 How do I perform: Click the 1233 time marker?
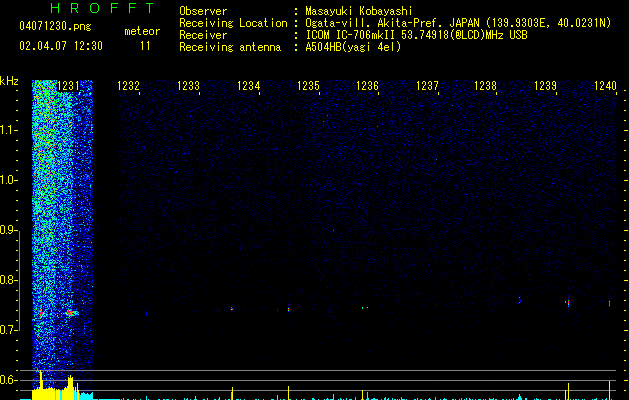[188, 85]
